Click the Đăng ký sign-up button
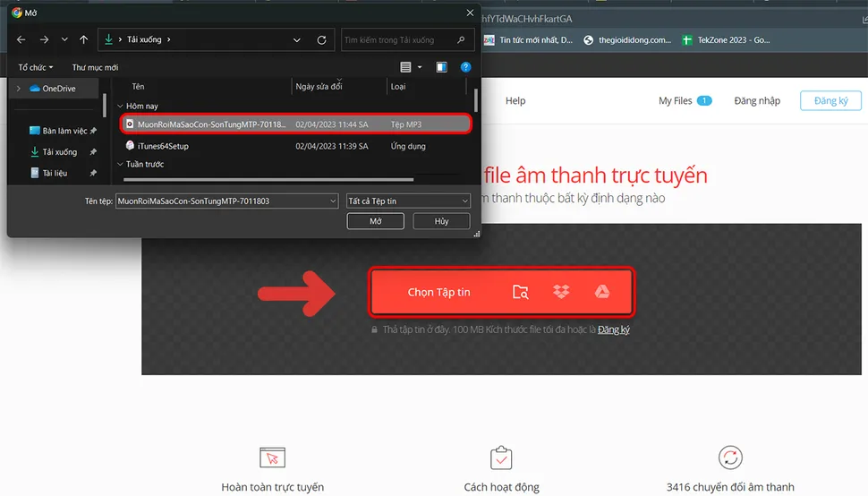The width and height of the screenshot is (868, 496). pos(830,101)
